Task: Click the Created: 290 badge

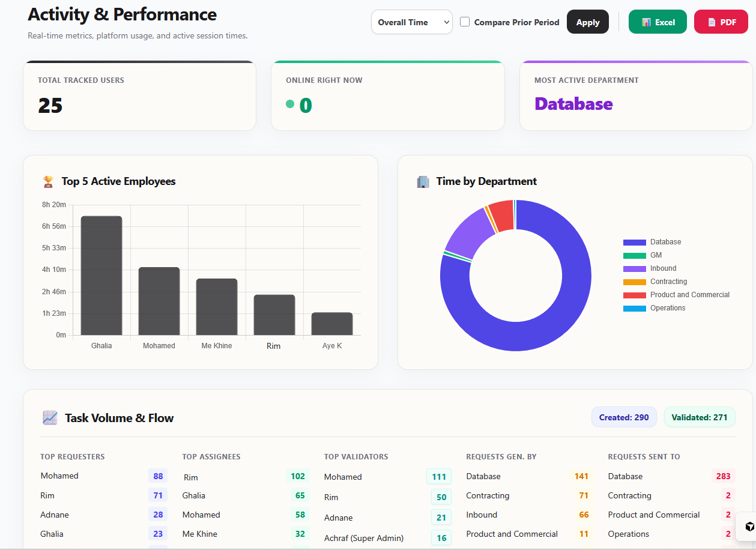Action: pos(624,417)
